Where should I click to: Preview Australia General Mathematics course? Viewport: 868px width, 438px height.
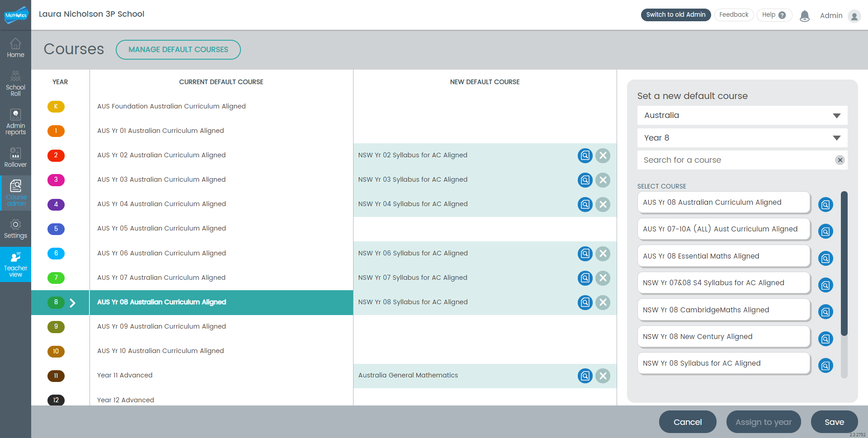point(585,376)
